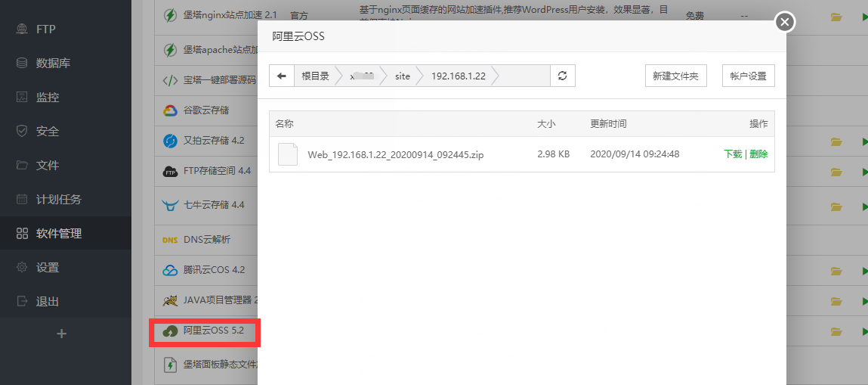Click the 2.98 KB size value
Viewport: 868px width, 385px height.
tap(554, 154)
